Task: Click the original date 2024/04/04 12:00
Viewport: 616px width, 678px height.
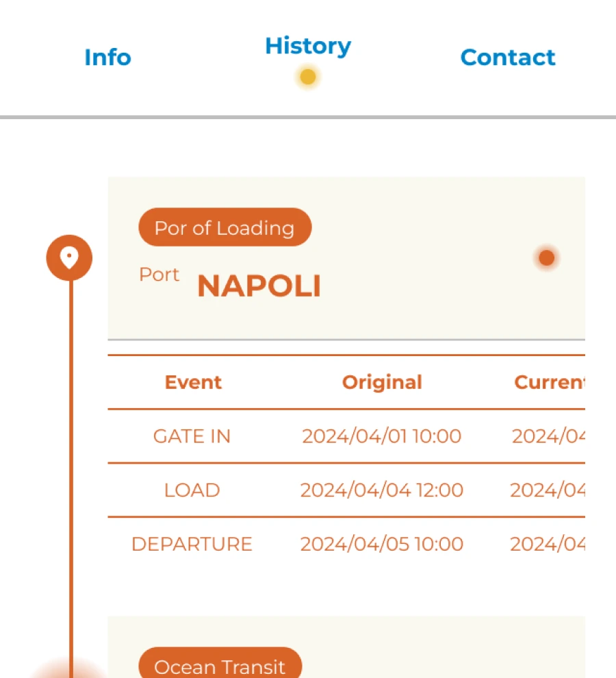Action: coord(382,490)
